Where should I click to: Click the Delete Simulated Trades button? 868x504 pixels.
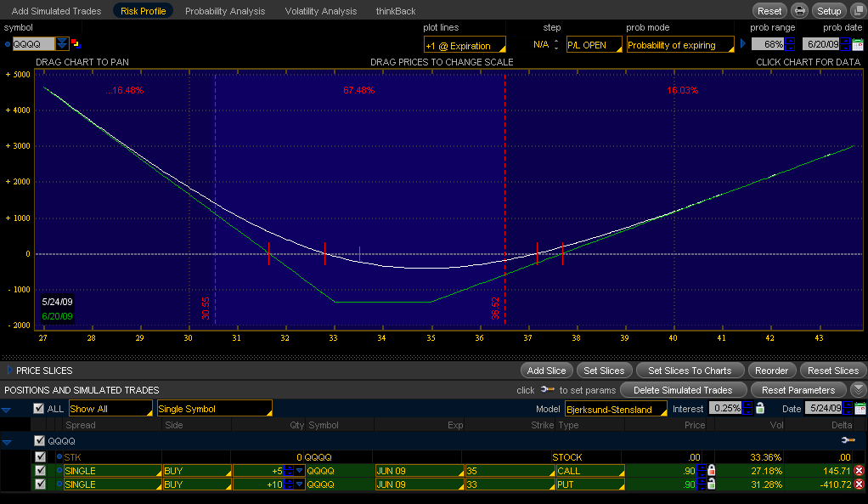683,390
